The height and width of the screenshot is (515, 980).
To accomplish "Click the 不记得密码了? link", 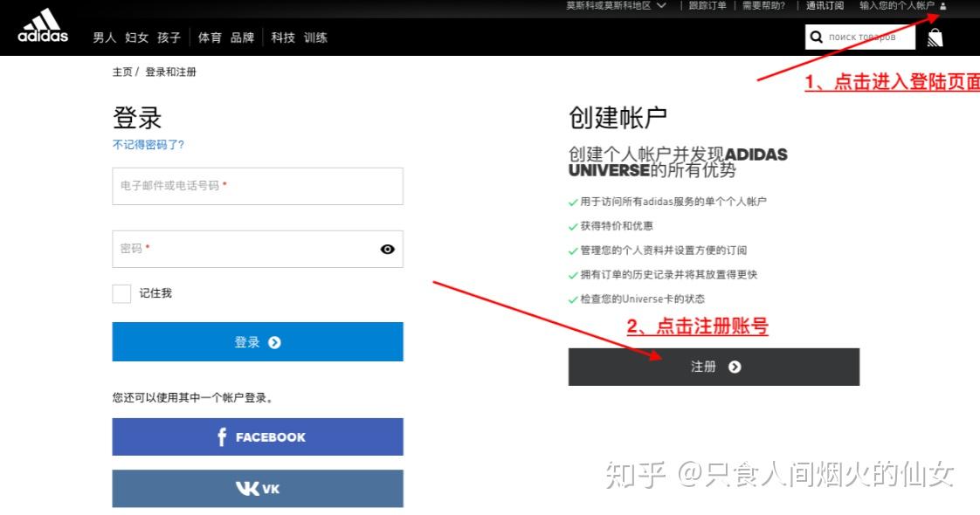I will click(x=148, y=145).
